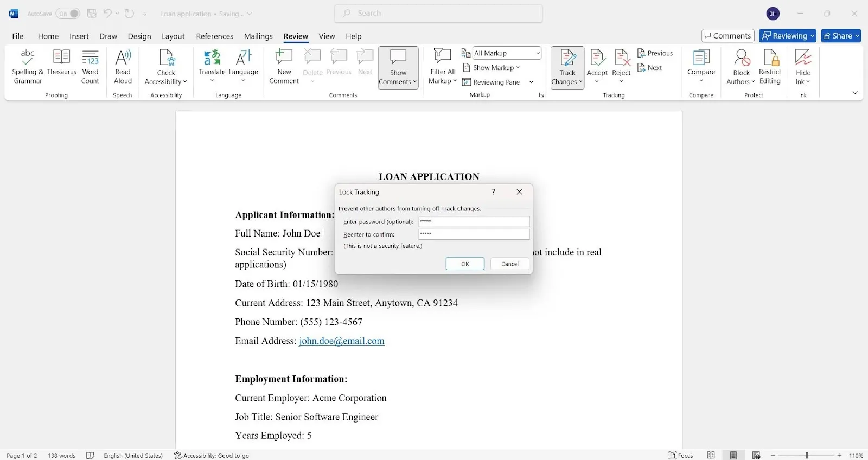Click Show Comments button

pos(398,67)
